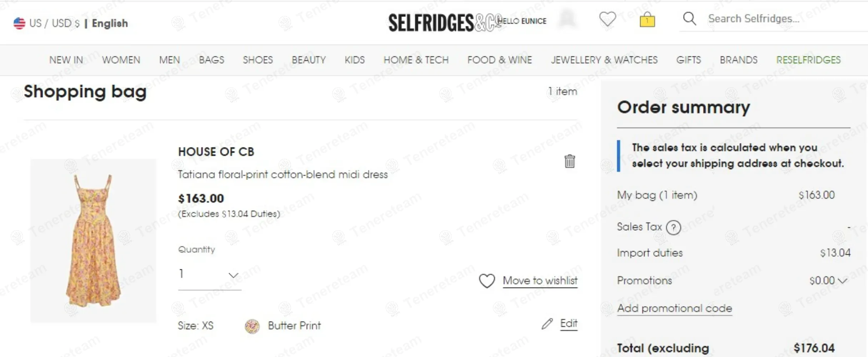Click Add promotional code link
The image size is (868, 357).
click(x=674, y=308)
